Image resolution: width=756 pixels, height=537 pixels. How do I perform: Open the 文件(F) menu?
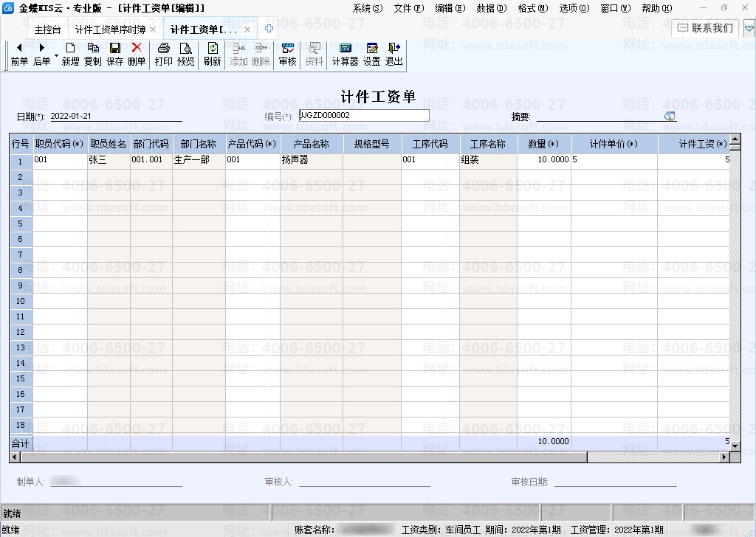[x=409, y=8]
